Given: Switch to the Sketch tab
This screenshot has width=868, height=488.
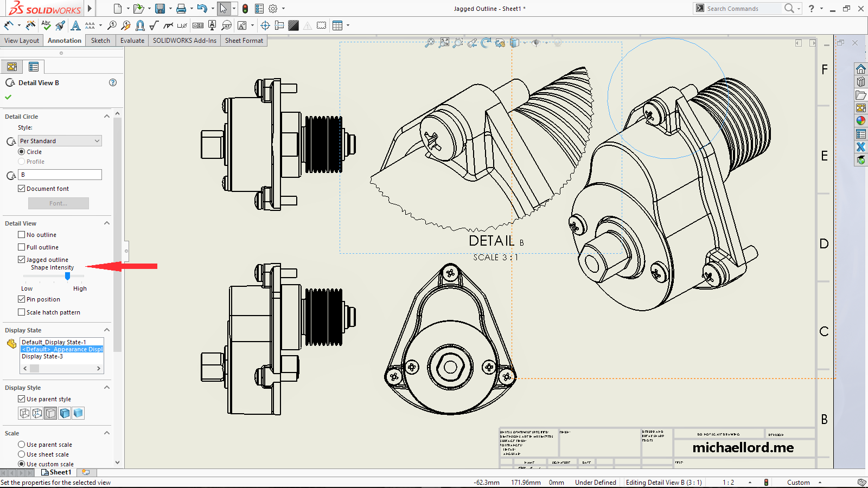Looking at the screenshot, I should (x=100, y=40).
